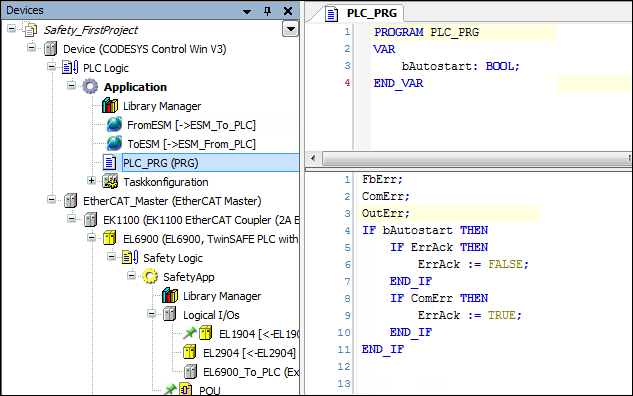
Task: Click the Taskkonfiguration icon
Action: click(110, 182)
